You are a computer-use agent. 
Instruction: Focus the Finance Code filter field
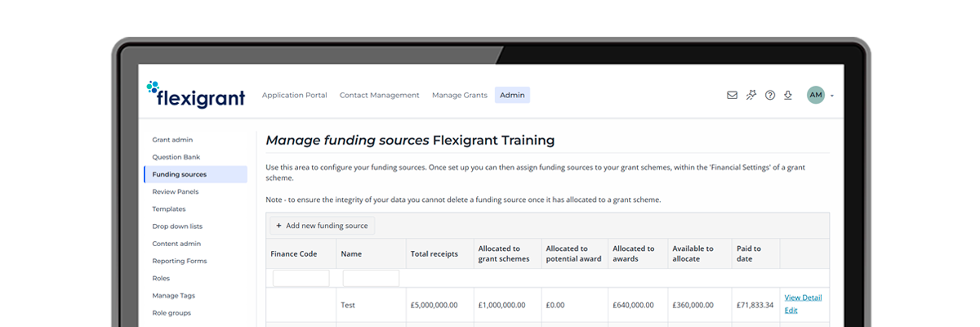tap(301, 278)
